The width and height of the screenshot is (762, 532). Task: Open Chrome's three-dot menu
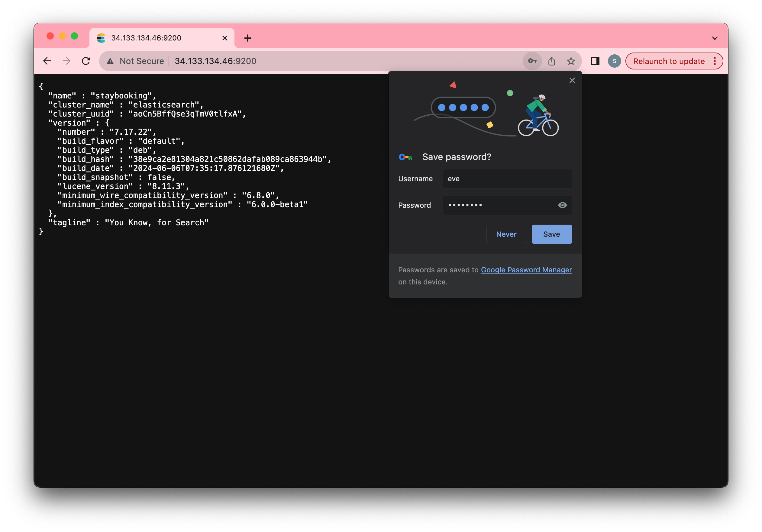tap(715, 61)
